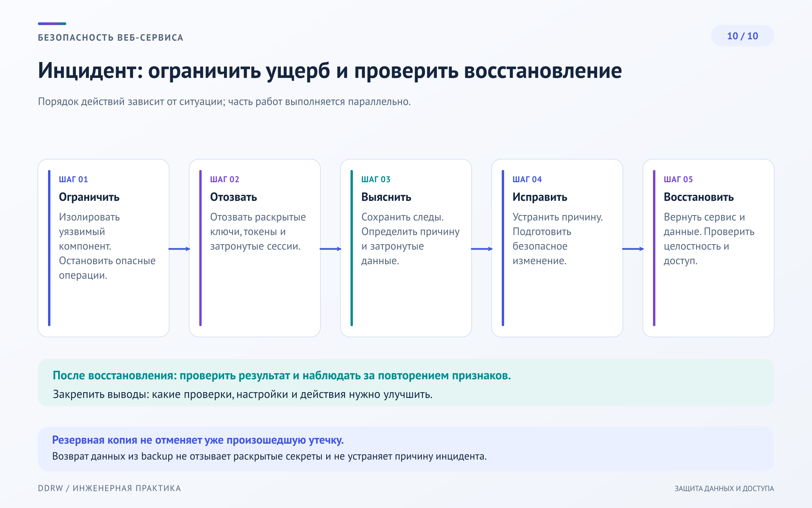The height and width of the screenshot is (508, 812).
Task: Click the card heading 'Выяснить'
Action: click(x=386, y=197)
